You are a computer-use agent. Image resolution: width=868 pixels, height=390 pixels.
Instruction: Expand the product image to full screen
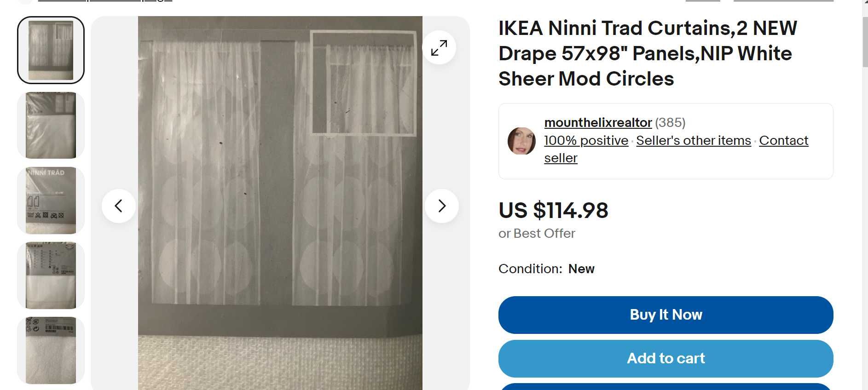click(439, 47)
